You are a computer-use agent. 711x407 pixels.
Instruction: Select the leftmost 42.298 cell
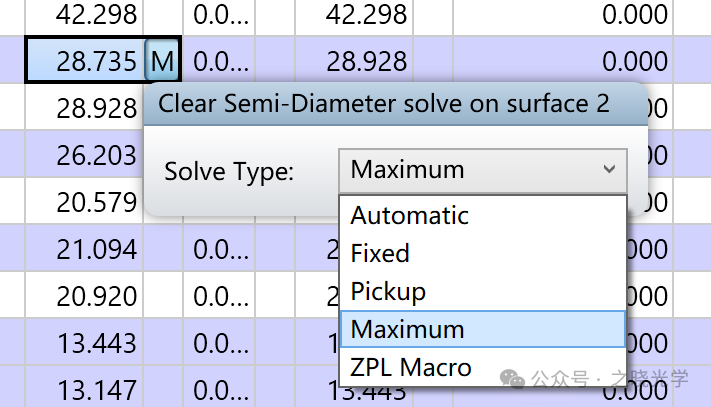pos(84,14)
